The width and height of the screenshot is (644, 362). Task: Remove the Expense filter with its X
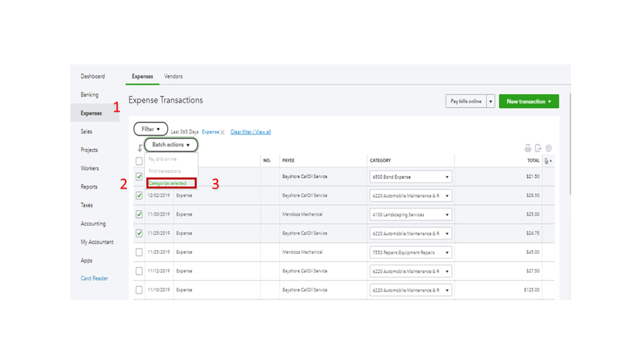pos(222,132)
